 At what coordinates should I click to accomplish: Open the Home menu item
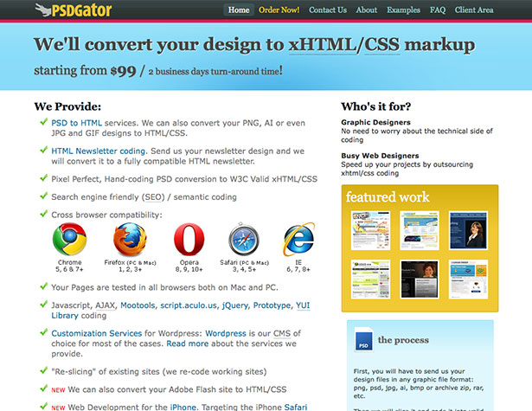pos(239,10)
